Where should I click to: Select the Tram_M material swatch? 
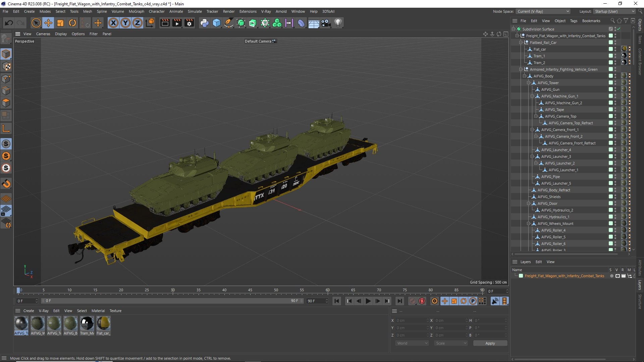tap(87, 325)
